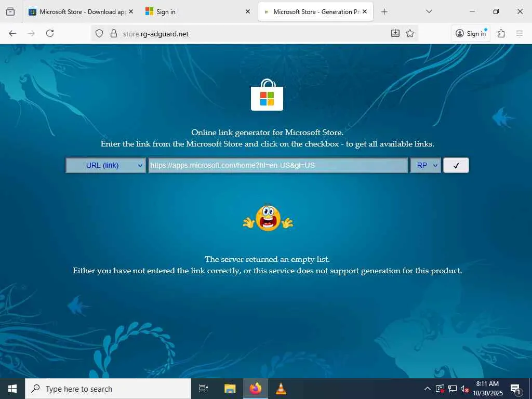Launch VLC media player from taskbar
Image resolution: width=532 pixels, height=399 pixels.
pyautogui.click(x=281, y=389)
